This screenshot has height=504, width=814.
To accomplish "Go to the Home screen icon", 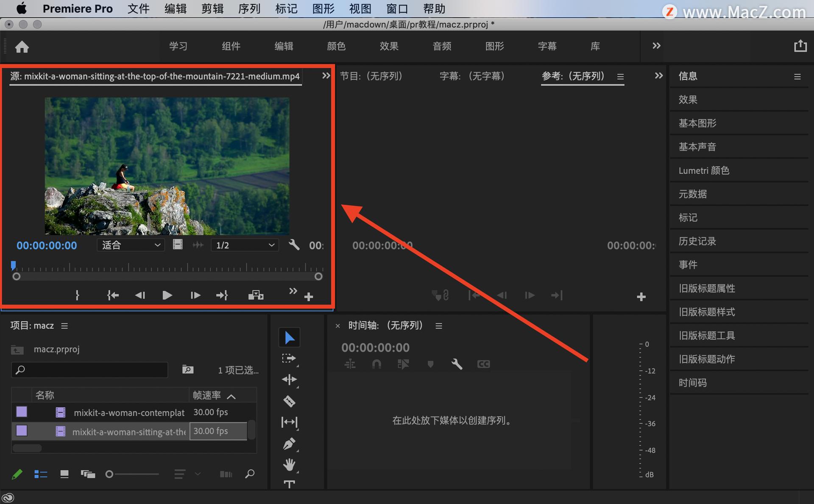I will click(x=22, y=47).
